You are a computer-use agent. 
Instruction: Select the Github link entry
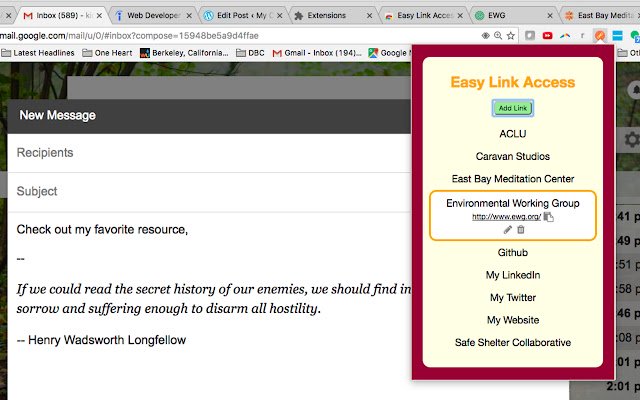click(x=513, y=253)
